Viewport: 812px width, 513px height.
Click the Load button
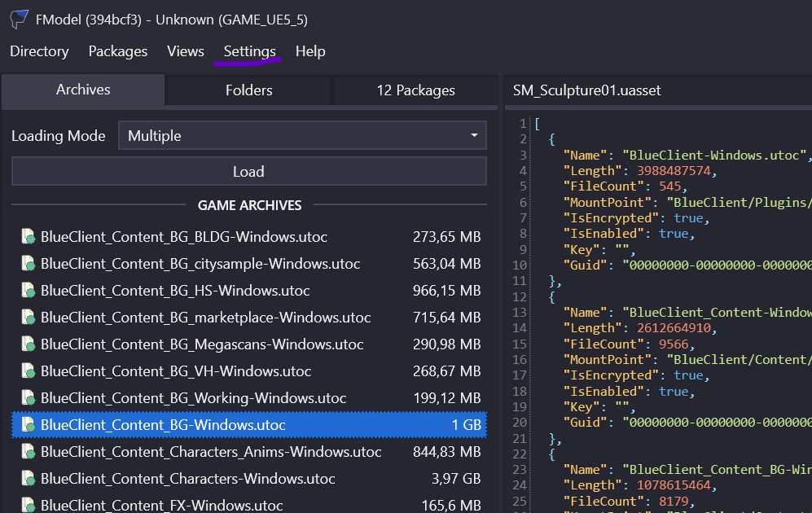coord(249,171)
